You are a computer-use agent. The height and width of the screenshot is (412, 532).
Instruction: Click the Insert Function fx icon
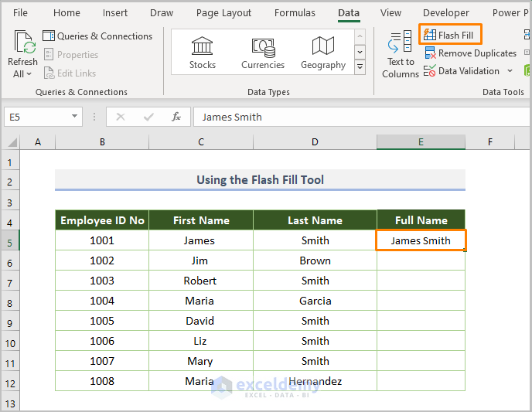tap(176, 117)
